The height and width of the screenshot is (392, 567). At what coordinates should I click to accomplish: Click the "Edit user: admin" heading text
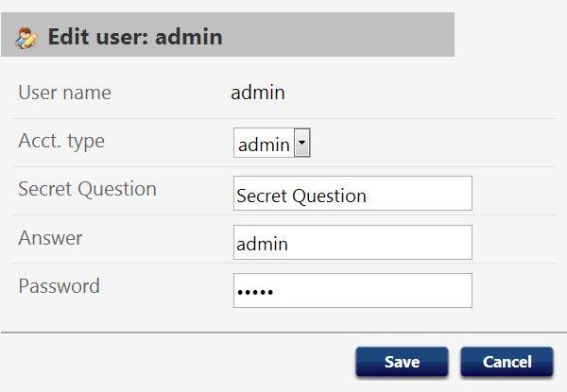click(135, 37)
